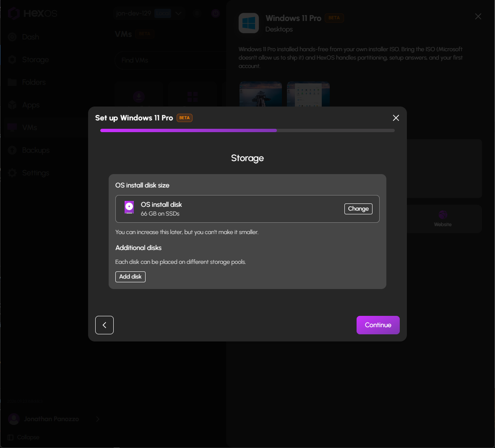Screen dimensions: 495x448
Task: Open the Website link in details panel
Action: tap(443, 219)
